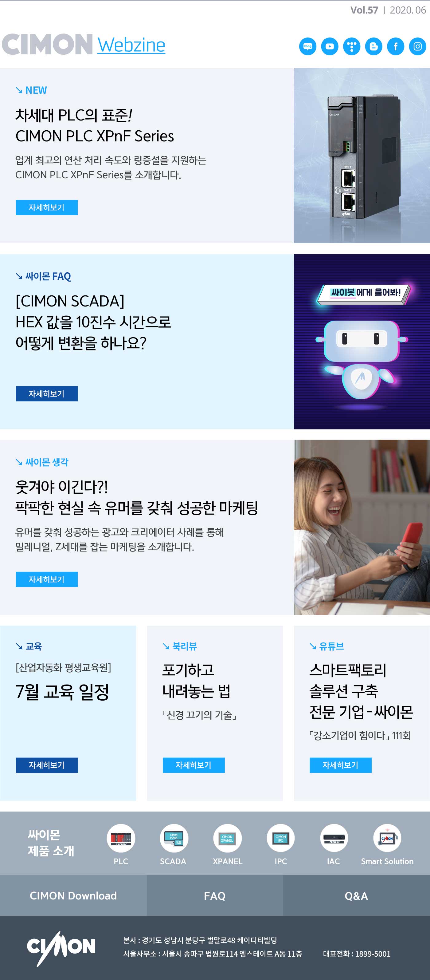Image resolution: width=430 pixels, height=980 pixels.
Task: Click 자세히보기 under PLC XPnF Series
Action: click(x=47, y=207)
